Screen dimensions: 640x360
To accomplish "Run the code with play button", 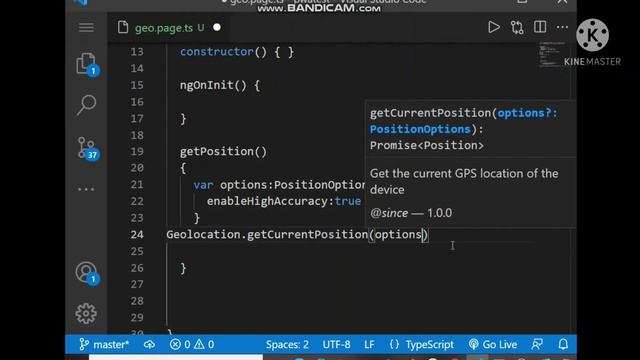I will 494,27.
